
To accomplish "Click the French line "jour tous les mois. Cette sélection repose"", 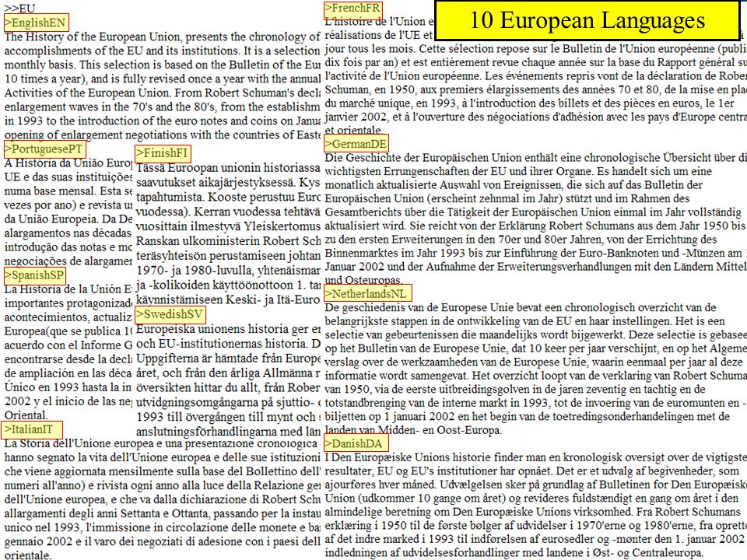I will (x=535, y=48).
